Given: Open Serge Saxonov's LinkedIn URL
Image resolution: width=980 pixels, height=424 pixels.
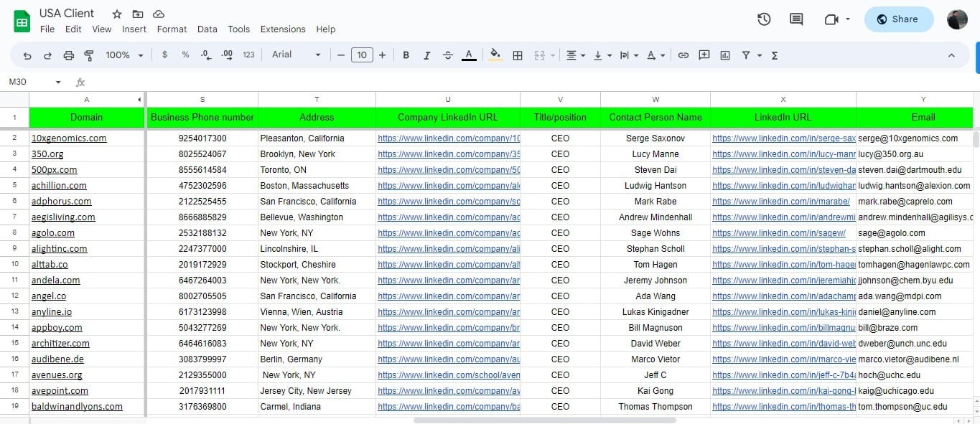Looking at the screenshot, I should [x=783, y=138].
